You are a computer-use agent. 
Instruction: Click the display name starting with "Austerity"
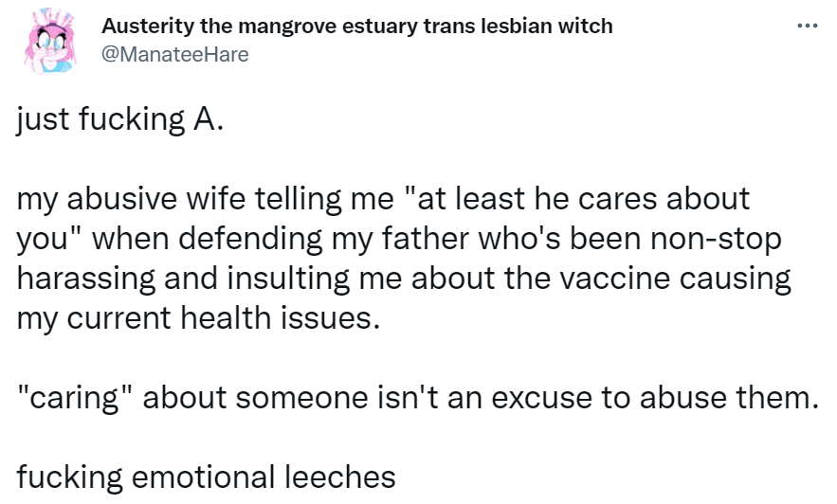pyautogui.click(x=357, y=26)
